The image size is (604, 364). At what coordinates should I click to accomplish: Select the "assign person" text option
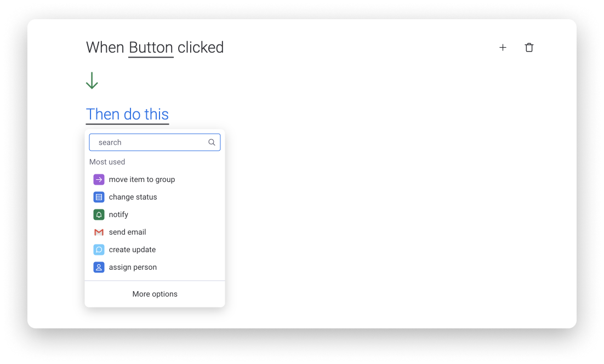tap(133, 268)
